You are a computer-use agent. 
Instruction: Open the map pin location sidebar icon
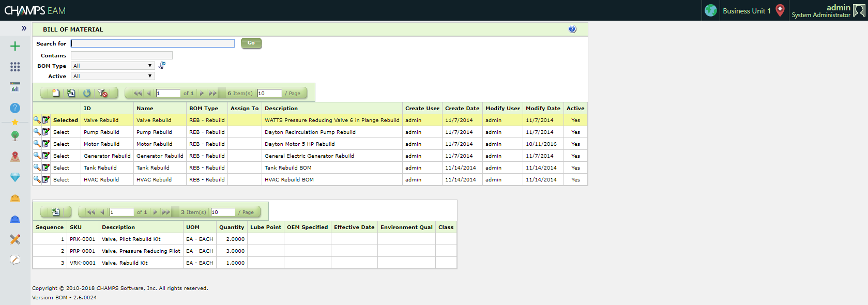[15, 157]
